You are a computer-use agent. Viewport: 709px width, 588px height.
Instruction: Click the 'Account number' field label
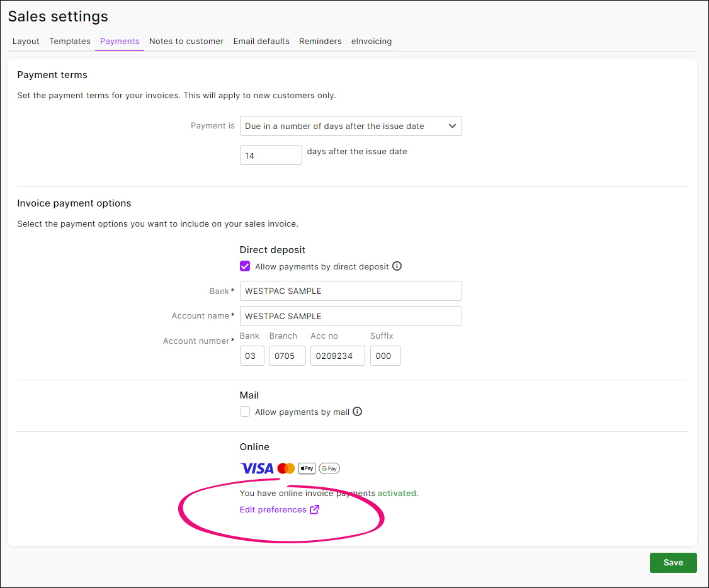(x=196, y=341)
